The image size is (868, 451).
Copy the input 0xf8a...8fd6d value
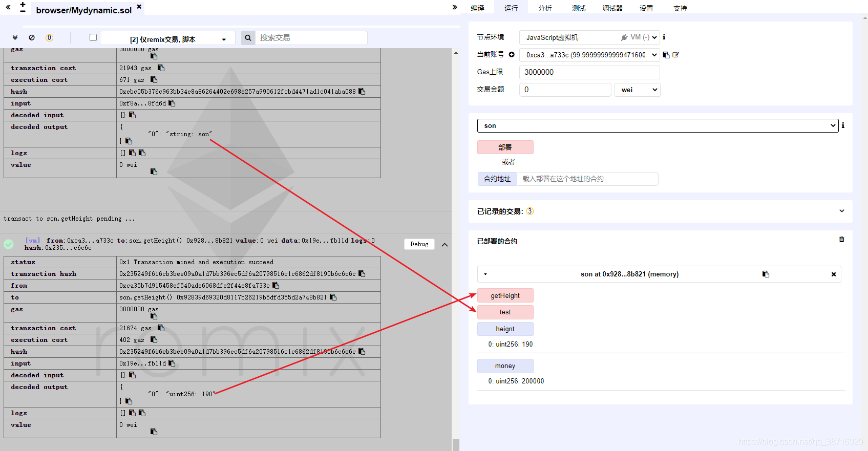pos(172,103)
